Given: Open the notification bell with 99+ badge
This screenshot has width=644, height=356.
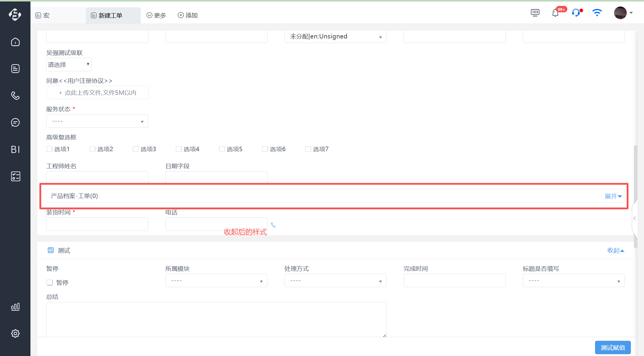Looking at the screenshot, I should (556, 13).
